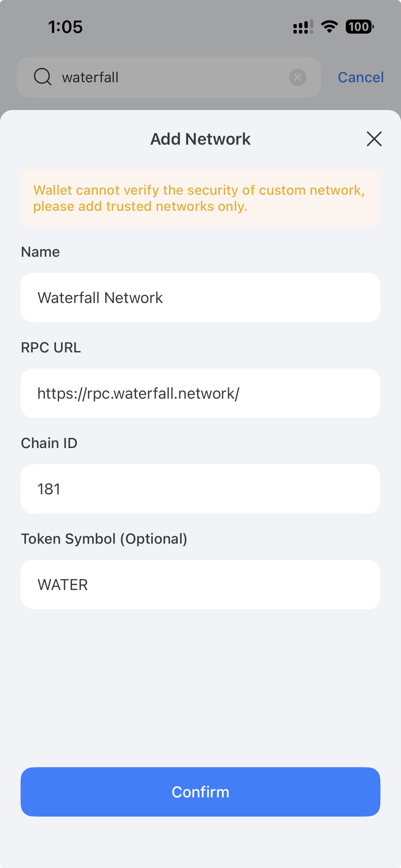Viewport: 401px width, 868px height.
Task: Tap the clock in status bar
Action: [x=65, y=27]
